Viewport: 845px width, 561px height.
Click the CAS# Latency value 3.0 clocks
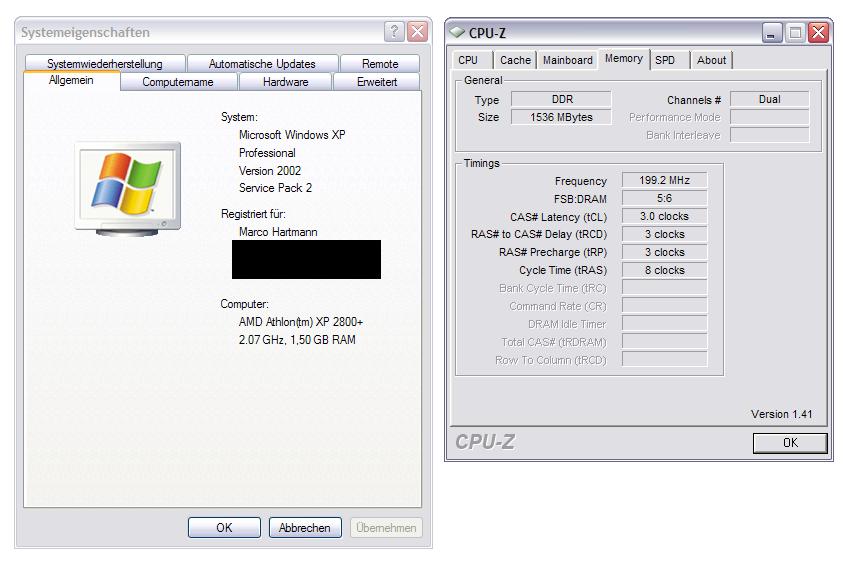coord(664,216)
